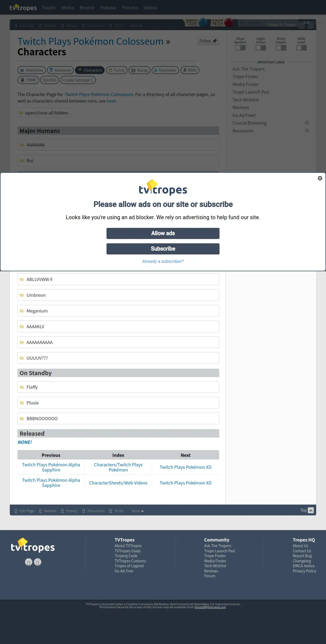Expand the AAAAAAA folder

118,145
